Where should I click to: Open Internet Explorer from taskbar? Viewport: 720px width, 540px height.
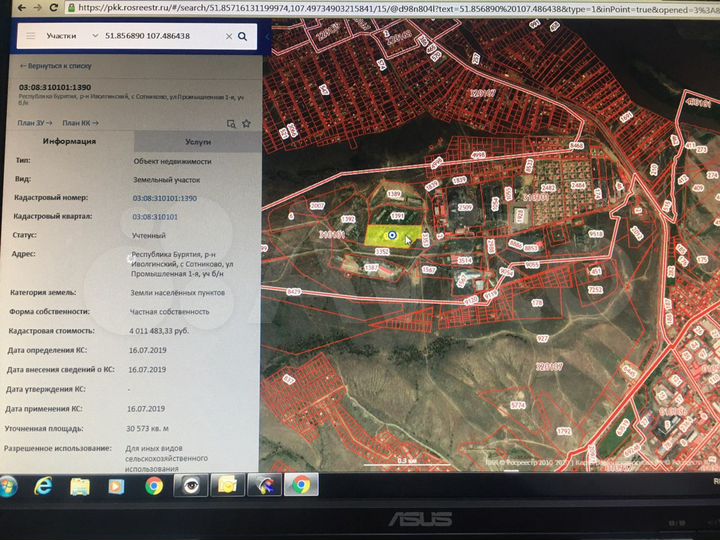43,486
